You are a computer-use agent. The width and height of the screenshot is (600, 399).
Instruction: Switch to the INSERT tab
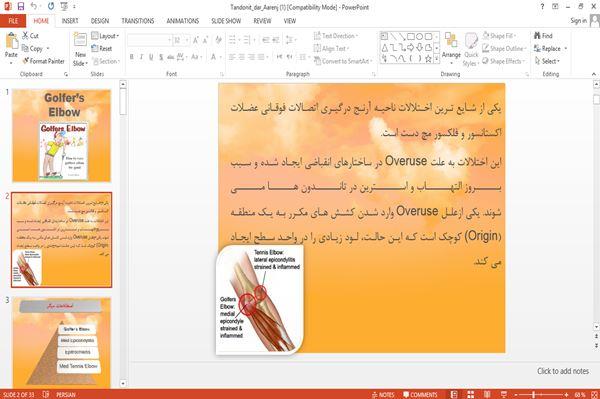pos(70,21)
